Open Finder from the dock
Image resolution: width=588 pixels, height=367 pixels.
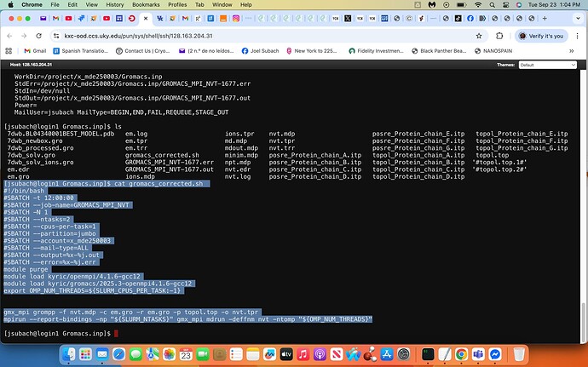point(69,354)
